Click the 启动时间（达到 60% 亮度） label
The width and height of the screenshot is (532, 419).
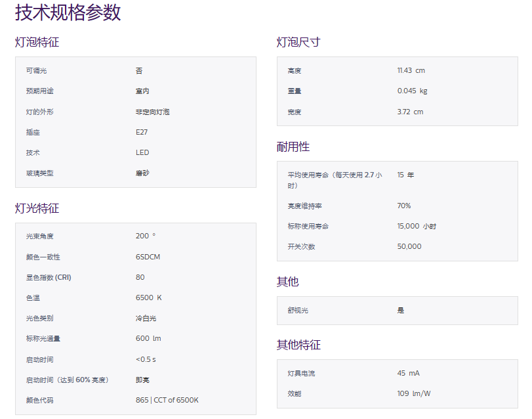tap(67, 380)
